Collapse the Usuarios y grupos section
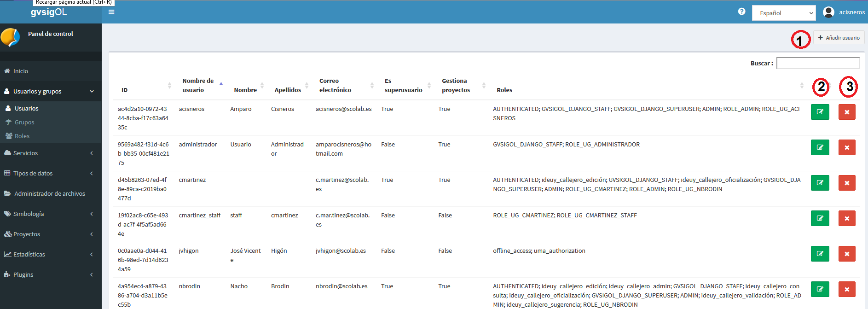The height and width of the screenshot is (309, 868). pyautogui.click(x=51, y=91)
